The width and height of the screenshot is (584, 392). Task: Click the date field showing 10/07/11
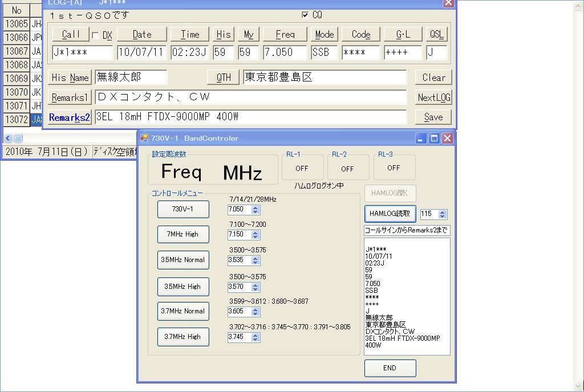point(142,52)
